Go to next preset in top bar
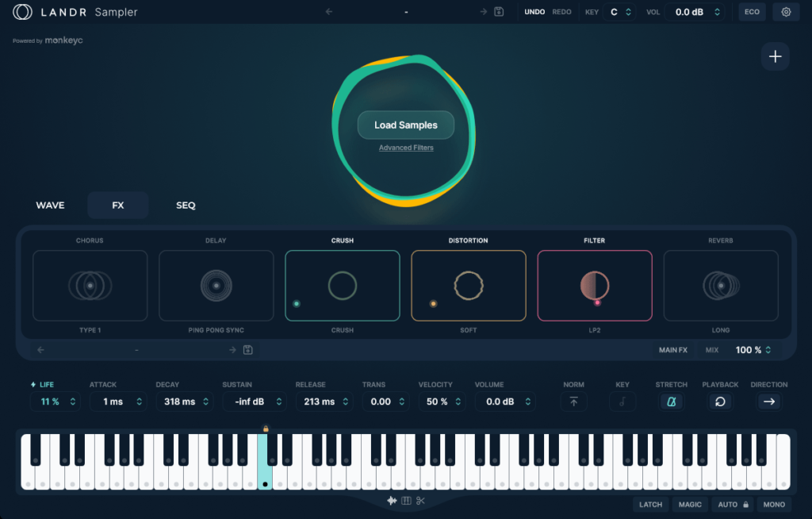This screenshot has height=519, width=812. pyautogui.click(x=483, y=11)
